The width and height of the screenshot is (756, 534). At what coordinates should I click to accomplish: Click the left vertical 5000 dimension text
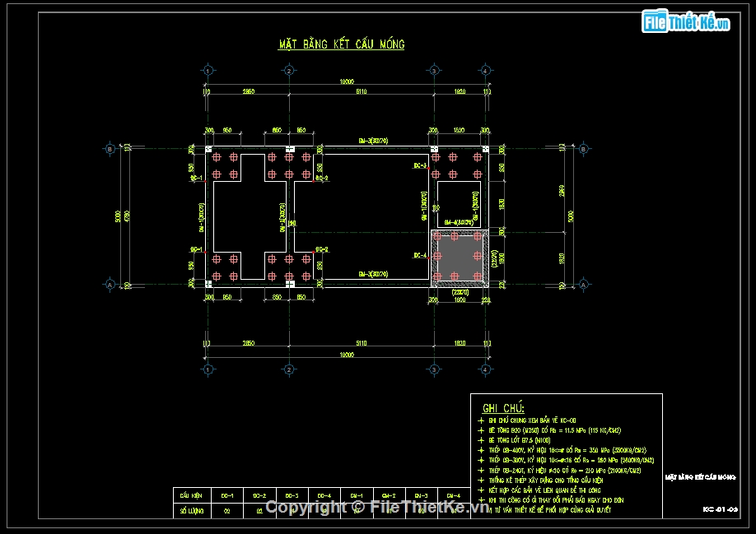118,216
